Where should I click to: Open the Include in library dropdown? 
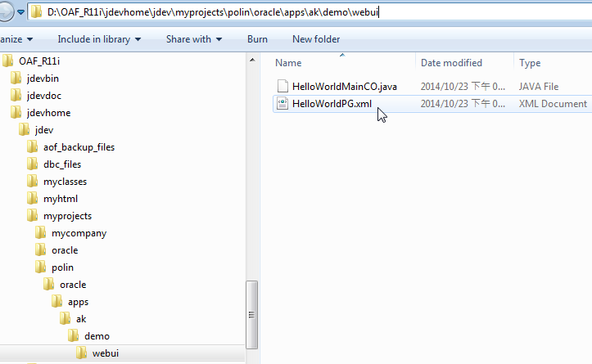click(x=99, y=39)
